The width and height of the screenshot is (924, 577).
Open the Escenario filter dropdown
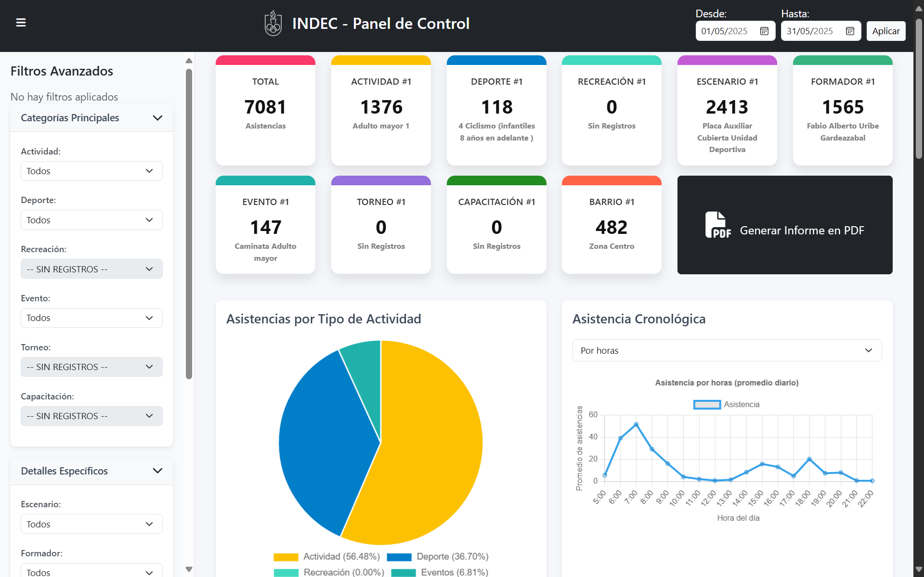(x=91, y=524)
